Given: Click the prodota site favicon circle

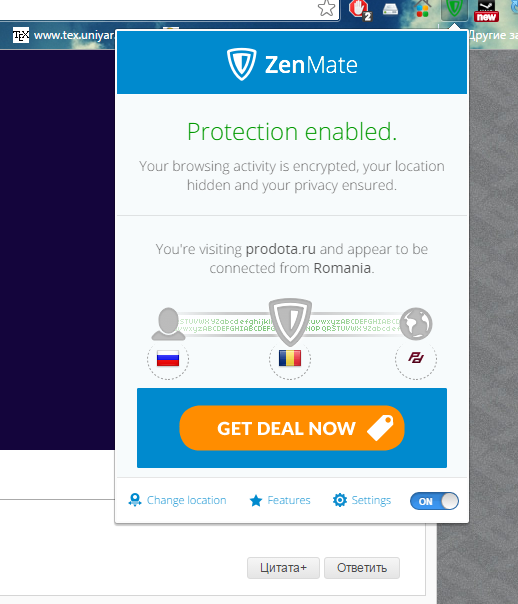Looking at the screenshot, I should [x=416, y=359].
